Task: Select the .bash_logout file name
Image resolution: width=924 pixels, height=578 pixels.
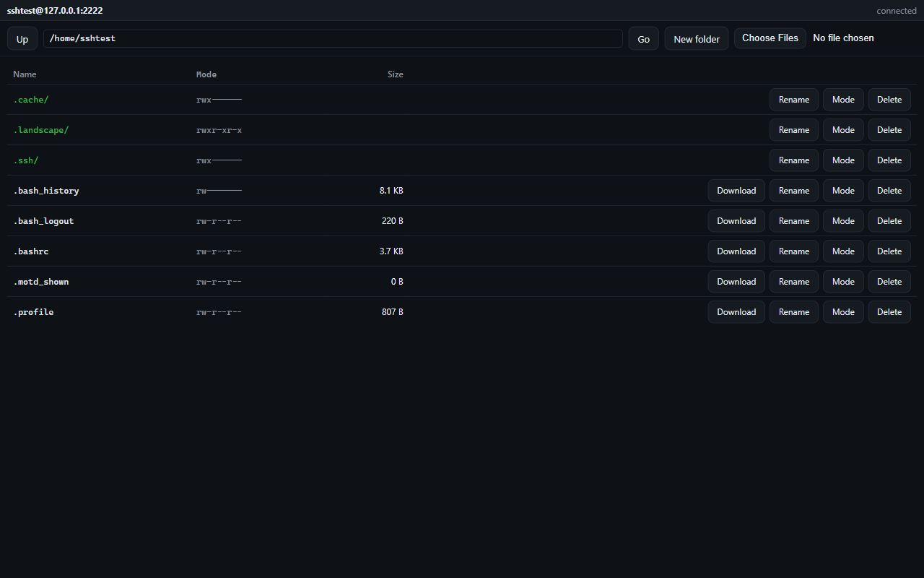Action: click(43, 221)
